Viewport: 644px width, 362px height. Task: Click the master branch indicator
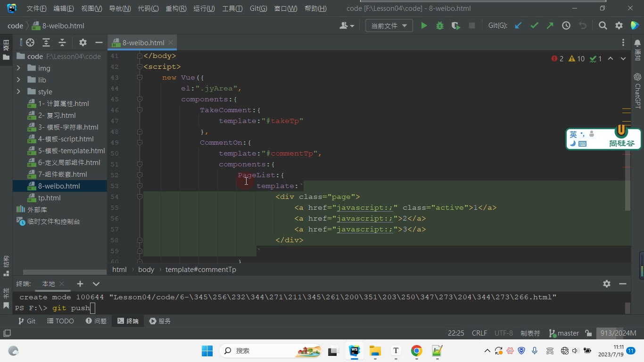click(x=564, y=333)
